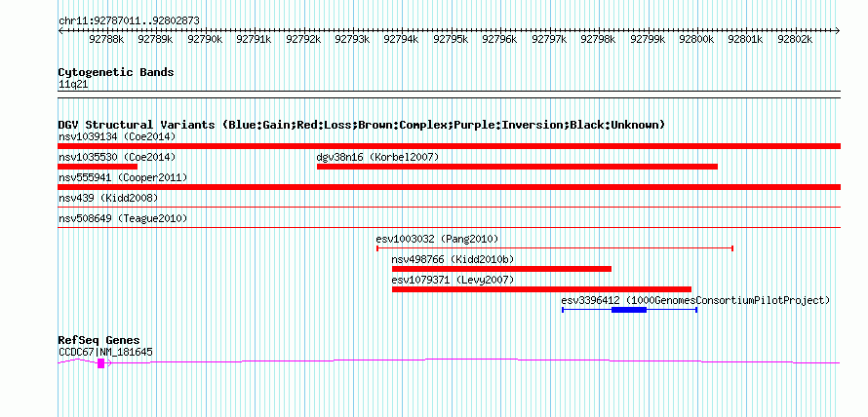Click the esv1003032 (Pang2010) variant line
The width and height of the screenshot is (868, 417).
[555, 248]
